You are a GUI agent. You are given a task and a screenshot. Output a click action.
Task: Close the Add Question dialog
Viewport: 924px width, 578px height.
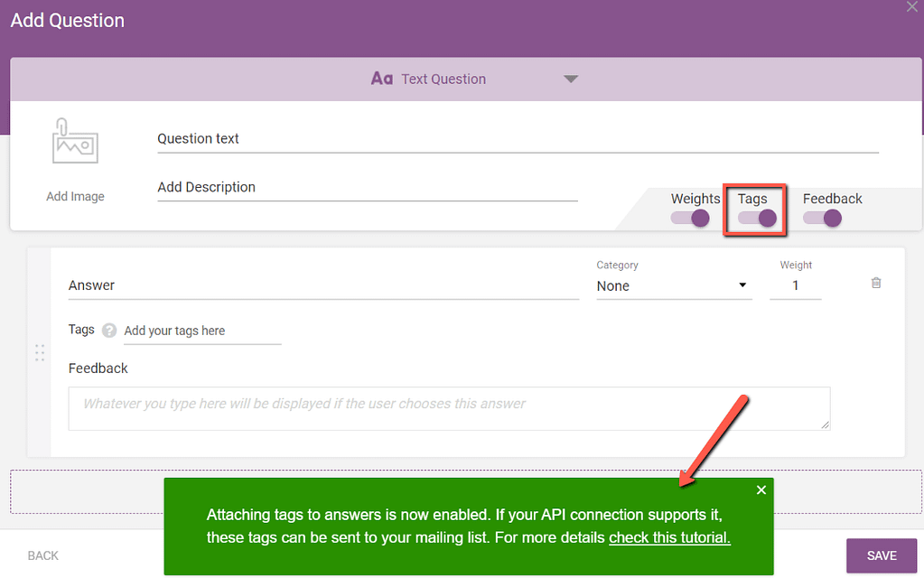coord(911,6)
